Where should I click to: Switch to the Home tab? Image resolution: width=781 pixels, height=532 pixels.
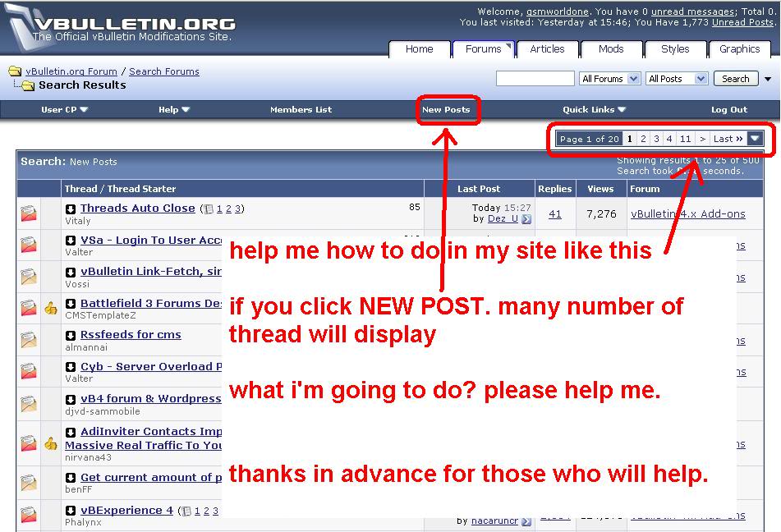(x=420, y=49)
